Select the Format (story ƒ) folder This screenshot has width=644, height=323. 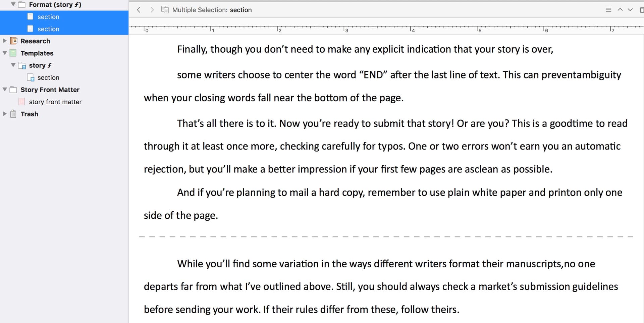(55, 5)
